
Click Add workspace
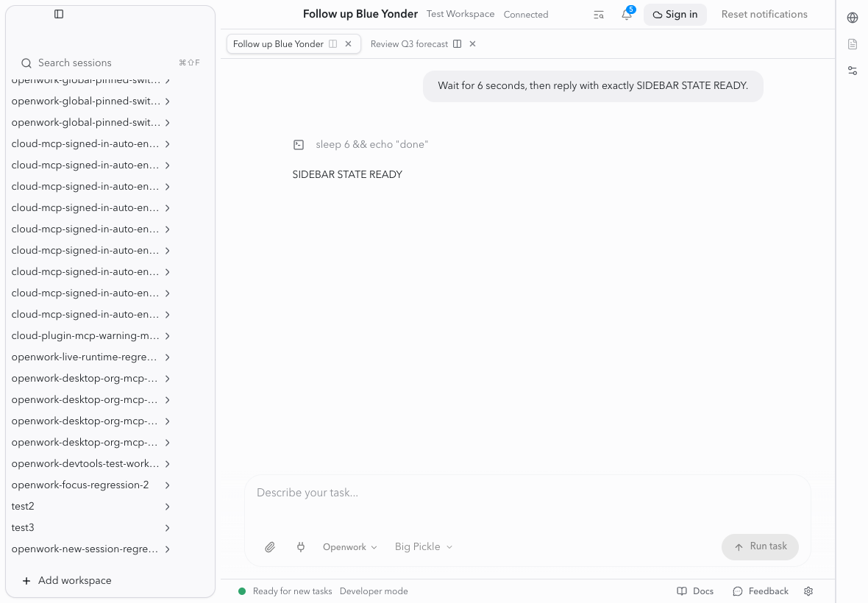66,581
